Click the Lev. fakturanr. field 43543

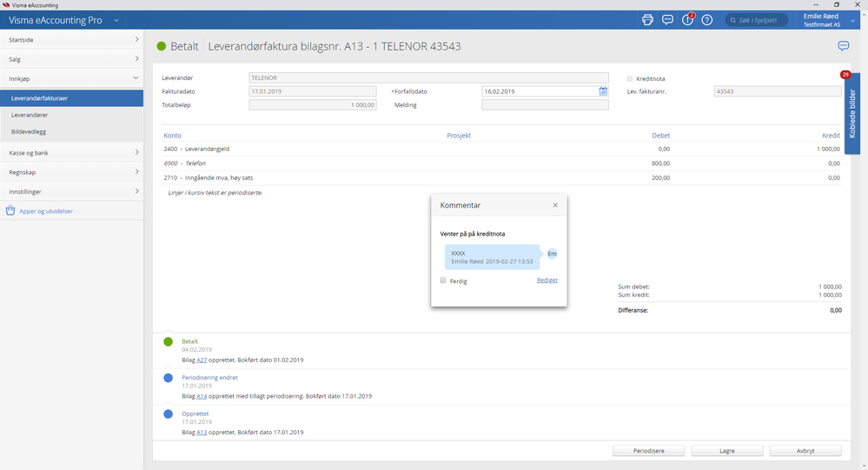778,91
